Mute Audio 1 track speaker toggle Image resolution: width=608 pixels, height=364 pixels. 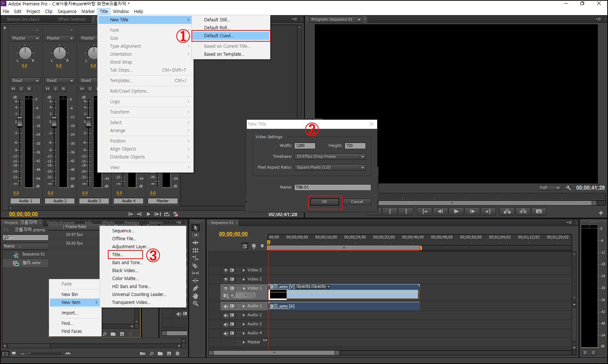[x=225, y=306]
